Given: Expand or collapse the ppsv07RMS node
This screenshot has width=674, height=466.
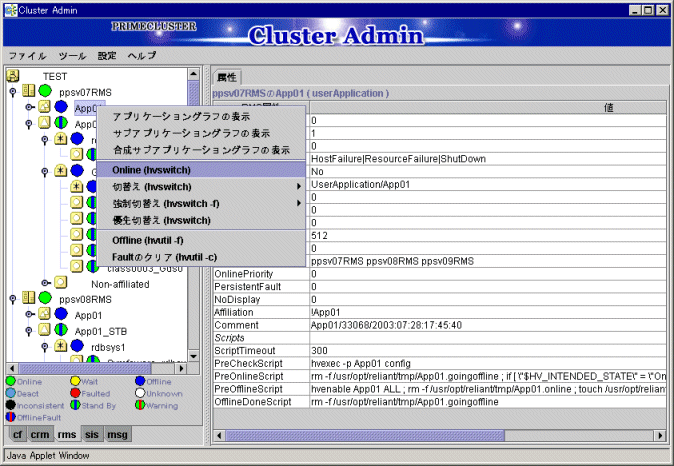Looking at the screenshot, I should 13,92.
